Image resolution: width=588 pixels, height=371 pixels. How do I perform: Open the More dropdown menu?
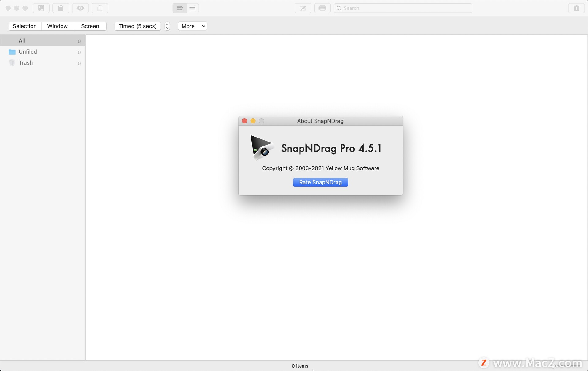pyautogui.click(x=192, y=26)
